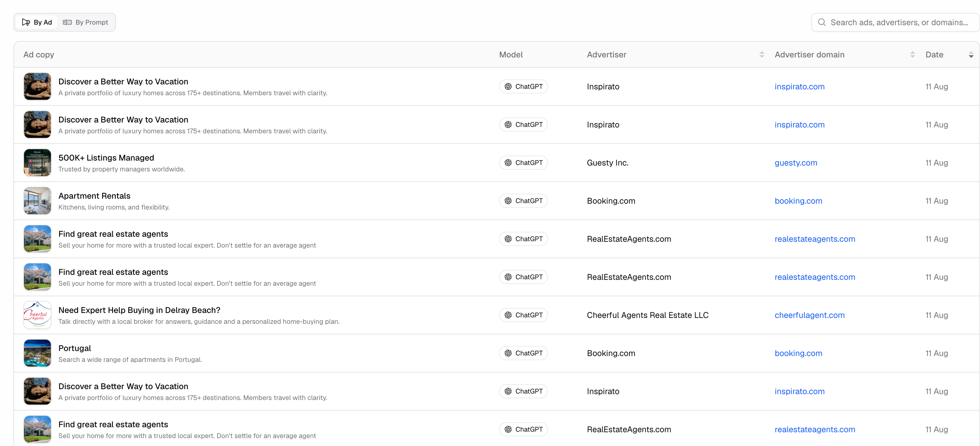This screenshot has height=446, width=980.
Task: Click the ChatGPT badge in Apartment Rentals row
Action: click(x=523, y=201)
